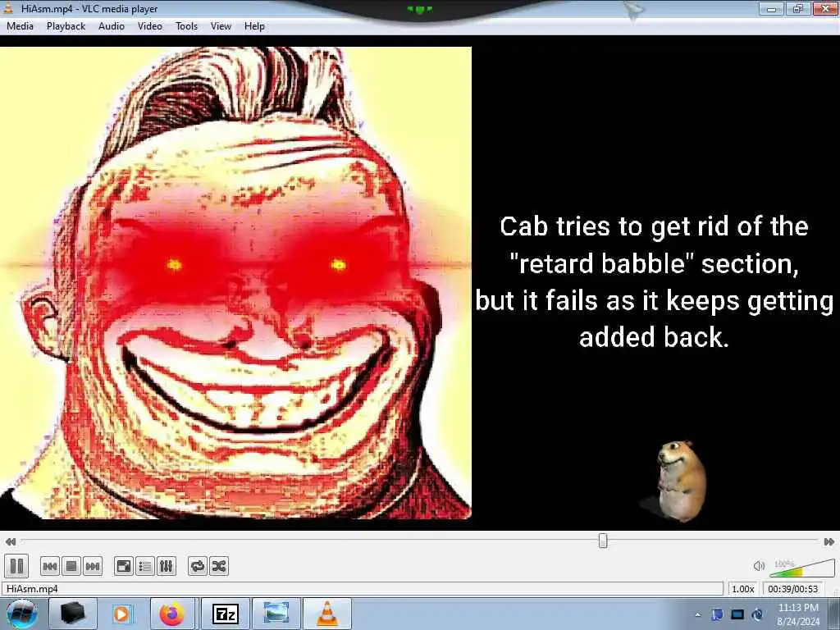
Task: Open the black box taskbar application
Action: pyautogui.click(x=73, y=614)
